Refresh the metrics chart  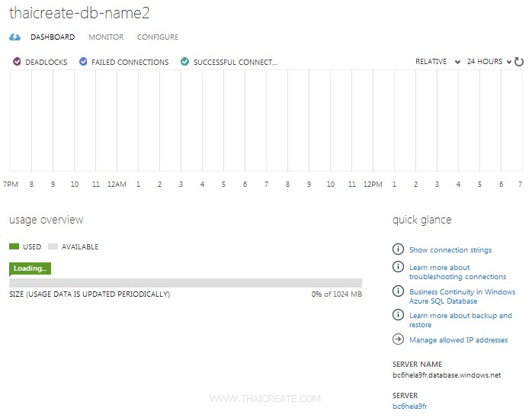click(519, 62)
